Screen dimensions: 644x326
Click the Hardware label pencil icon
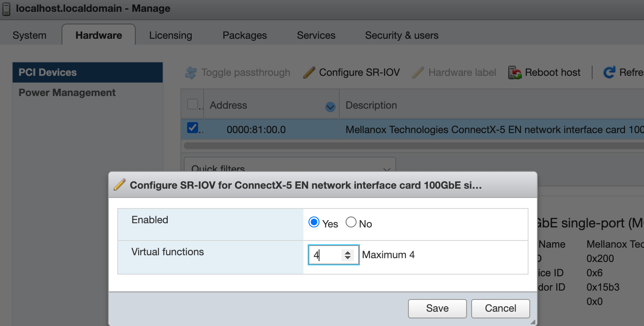[x=418, y=72]
